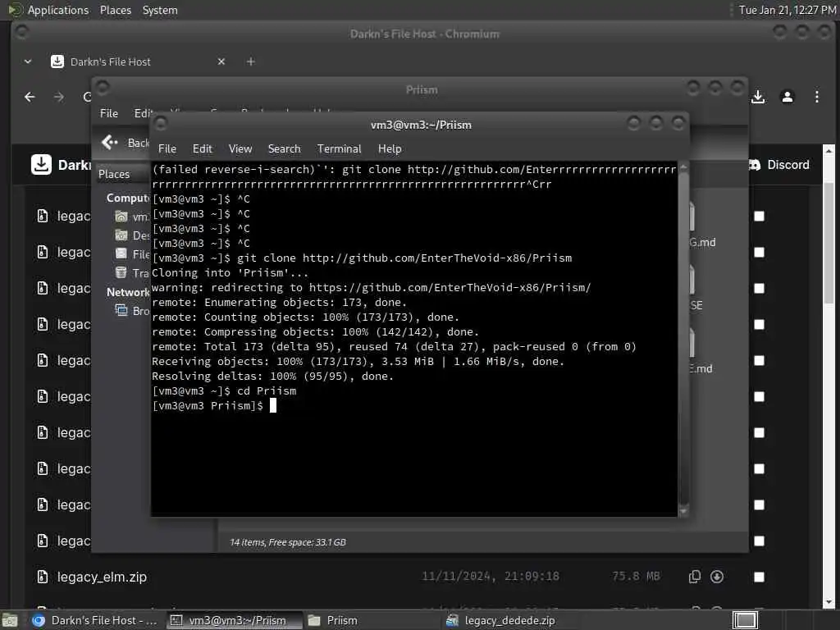Tick the topmost checkbox in Darkn's file list

click(759, 216)
